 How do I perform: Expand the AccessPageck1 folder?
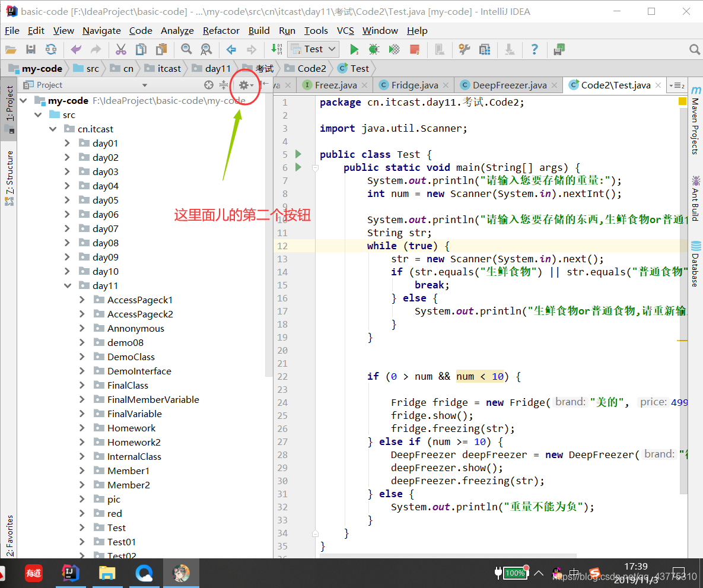click(82, 300)
